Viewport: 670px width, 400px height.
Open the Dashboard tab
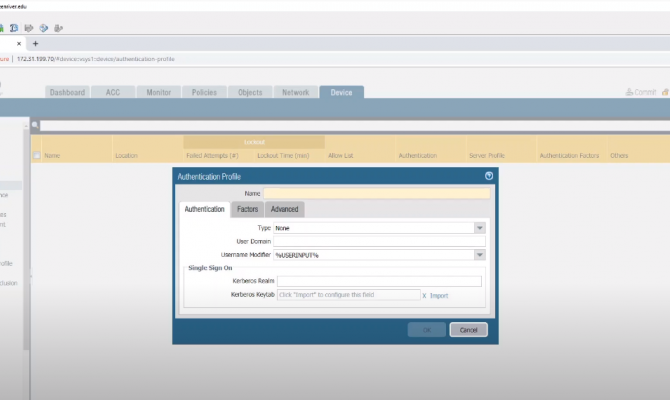[67, 92]
